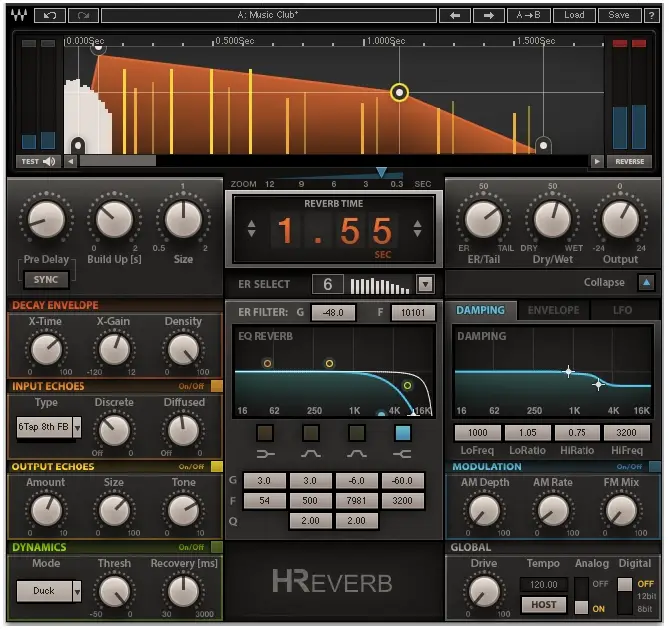The width and height of the screenshot is (669, 630).
Task: Open the Dynamics Mode dropdown
Action: tap(77, 592)
